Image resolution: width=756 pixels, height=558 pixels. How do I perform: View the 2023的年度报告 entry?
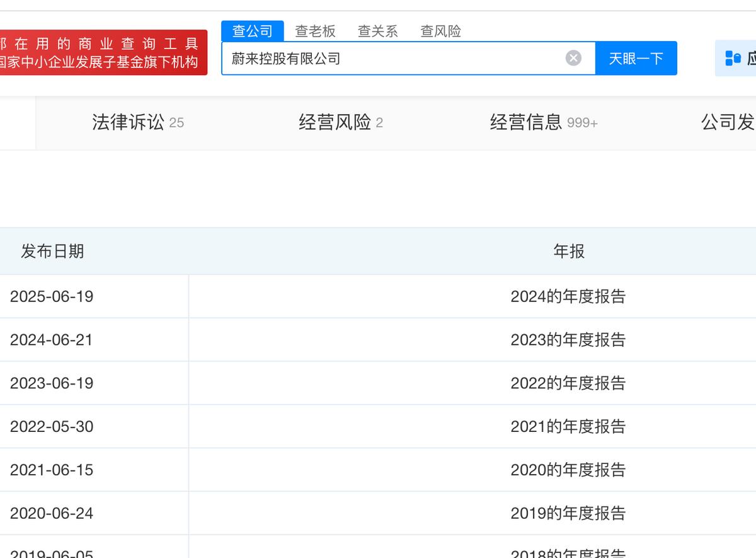568,340
